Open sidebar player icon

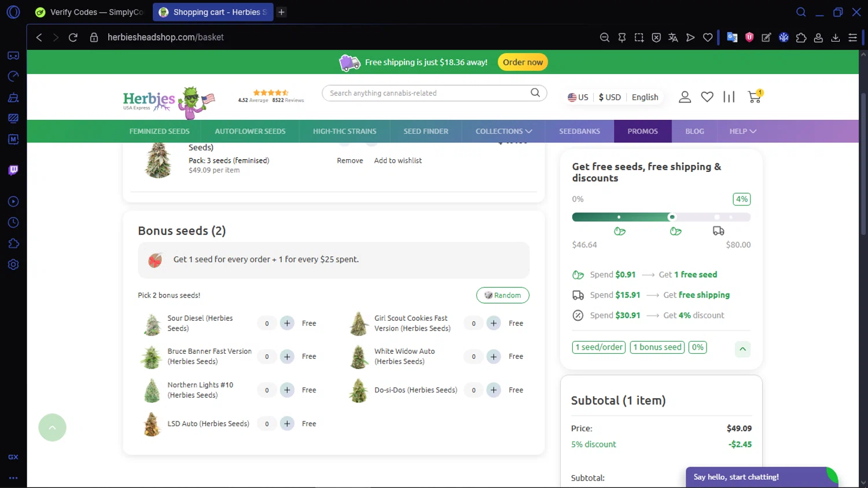(13, 201)
